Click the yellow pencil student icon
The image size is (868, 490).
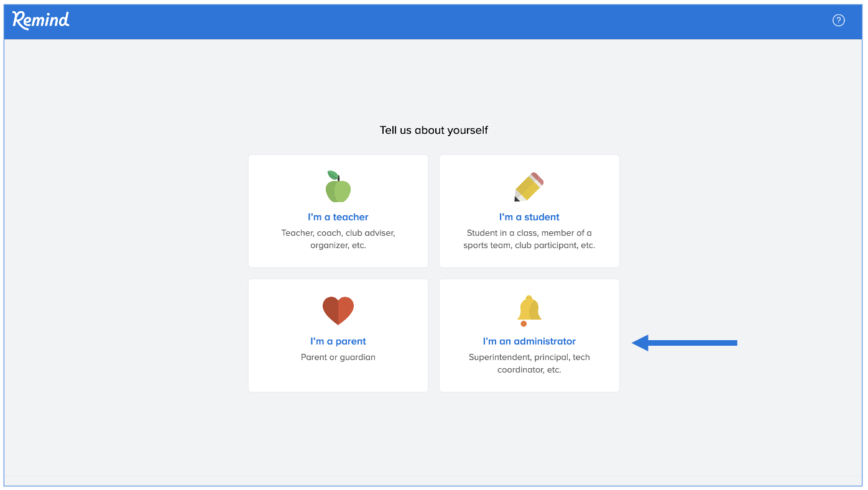(x=529, y=187)
